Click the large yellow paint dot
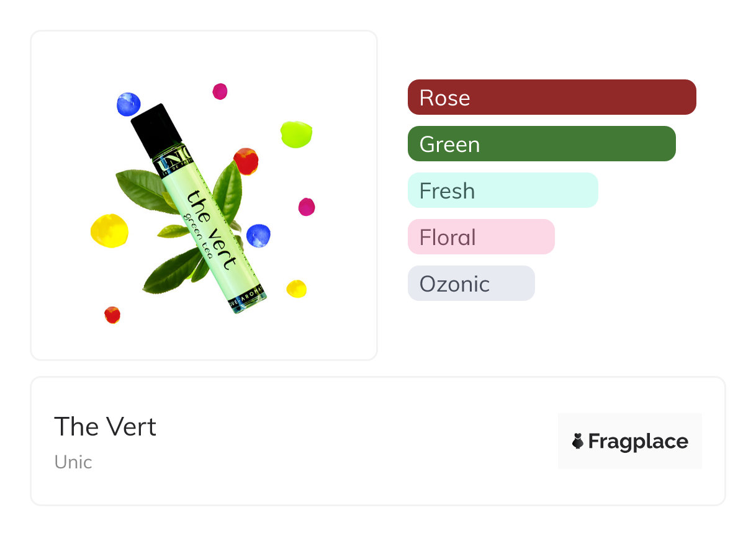The width and height of the screenshot is (756, 536). pyautogui.click(x=109, y=231)
